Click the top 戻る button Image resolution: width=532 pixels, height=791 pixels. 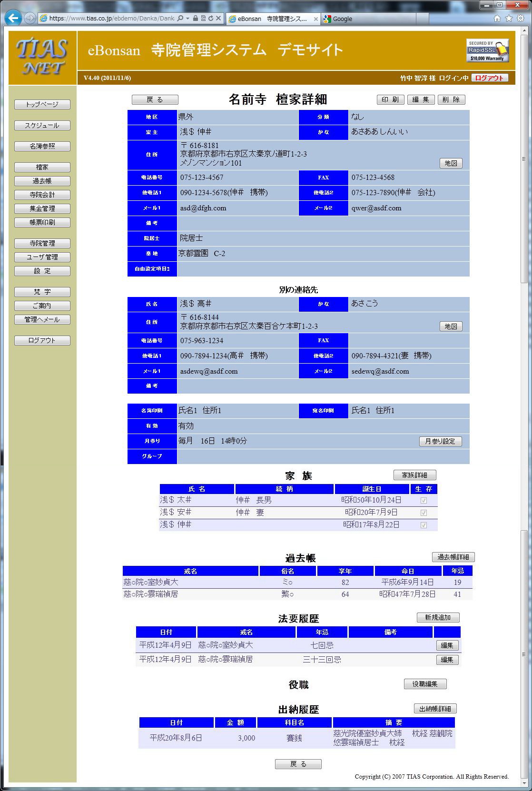pyautogui.click(x=155, y=99)
